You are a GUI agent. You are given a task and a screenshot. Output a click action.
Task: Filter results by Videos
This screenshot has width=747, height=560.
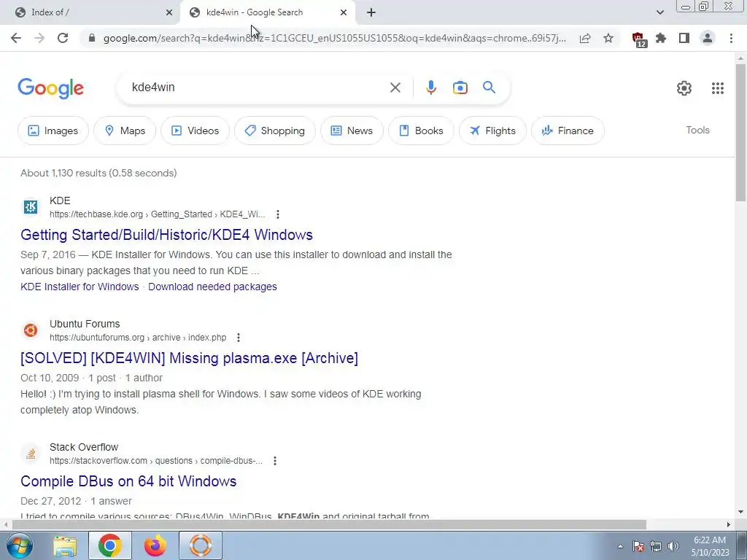click(195, 131)
